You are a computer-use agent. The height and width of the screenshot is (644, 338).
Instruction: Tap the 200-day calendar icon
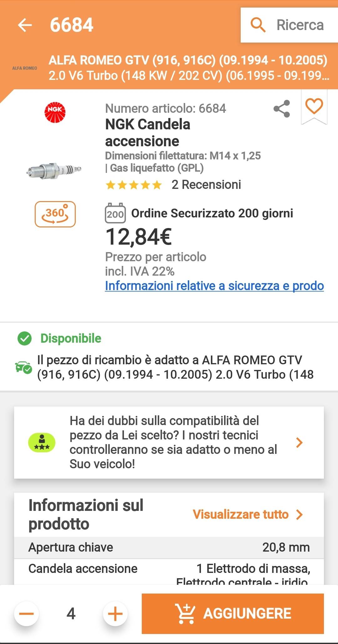[115, 213]
